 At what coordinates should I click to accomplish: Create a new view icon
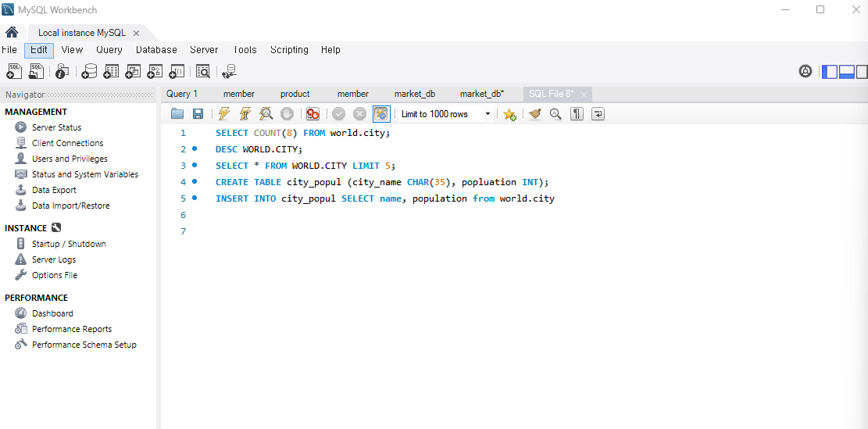coord(133,71)
